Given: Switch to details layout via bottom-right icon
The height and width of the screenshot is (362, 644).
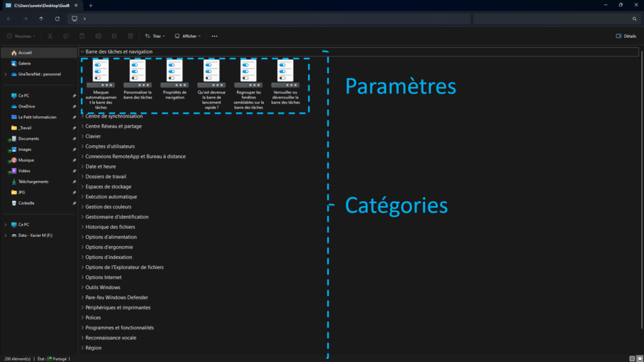Looking at the screenshot, I should point(632,358).
